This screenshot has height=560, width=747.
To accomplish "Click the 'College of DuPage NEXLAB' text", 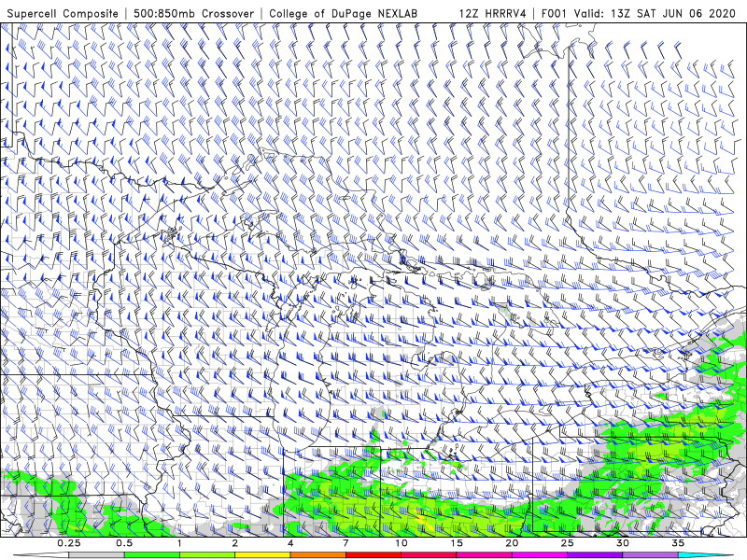I will (x=343, y=13).
